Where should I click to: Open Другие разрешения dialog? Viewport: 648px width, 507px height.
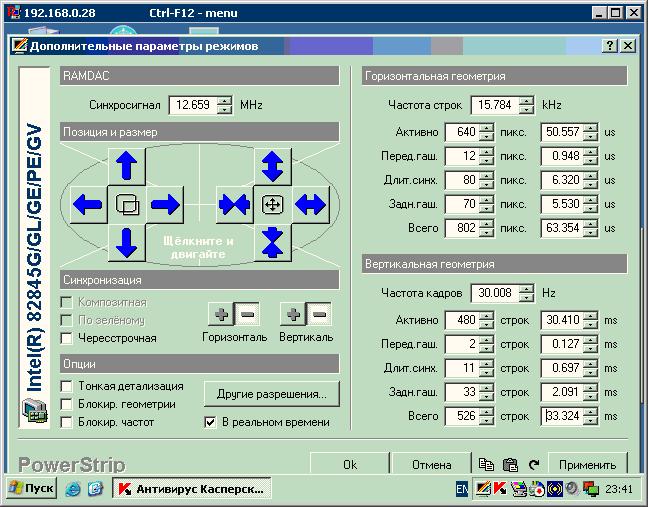pyautogui.click(x=271, y=394)
